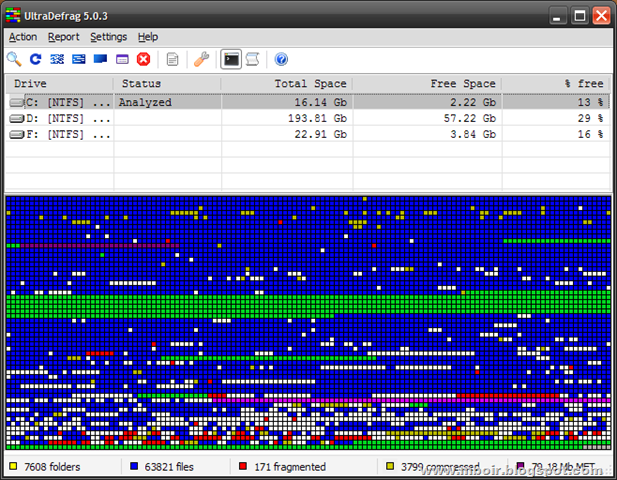Click the 193.81 Gb total space cell
Viewport: 617px width, 480px height.
coord(287,118)
